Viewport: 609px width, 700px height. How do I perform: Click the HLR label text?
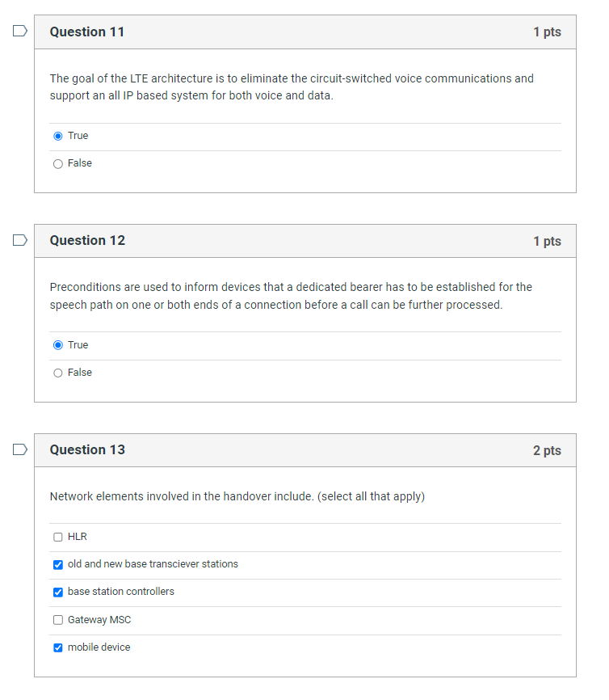pyautogui.click(x=78, y=537)
